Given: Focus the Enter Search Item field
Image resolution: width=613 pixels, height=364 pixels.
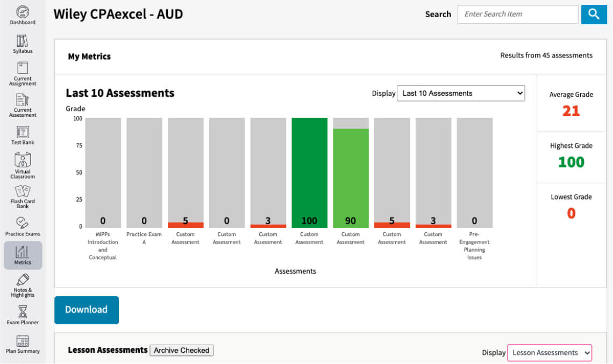Looking at the screenshot, I should click(x=517, y=15).
